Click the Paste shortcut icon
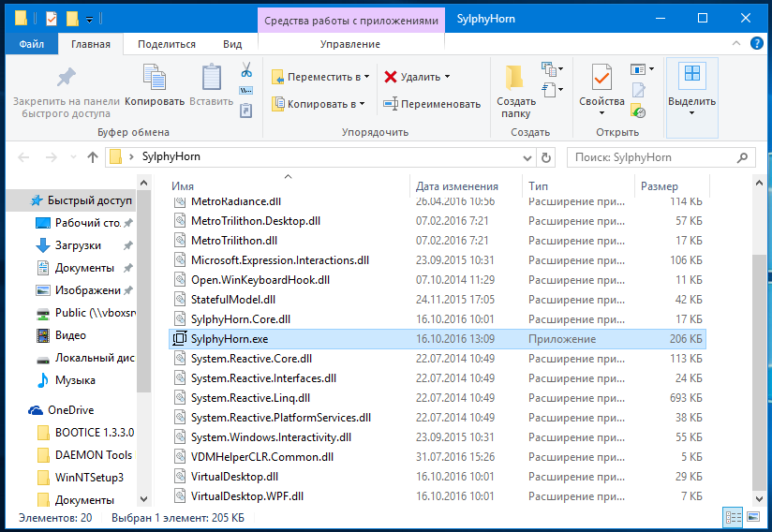The image size is (772, 532). (245, 111)
